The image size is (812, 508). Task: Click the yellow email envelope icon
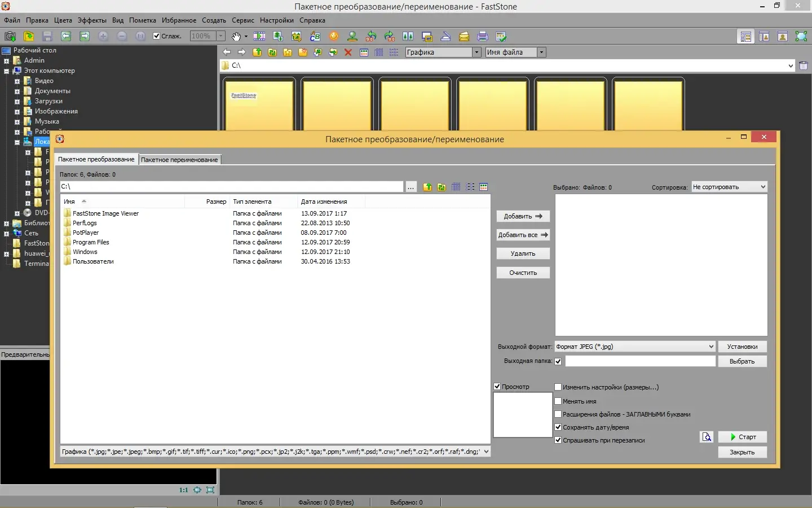464,36
